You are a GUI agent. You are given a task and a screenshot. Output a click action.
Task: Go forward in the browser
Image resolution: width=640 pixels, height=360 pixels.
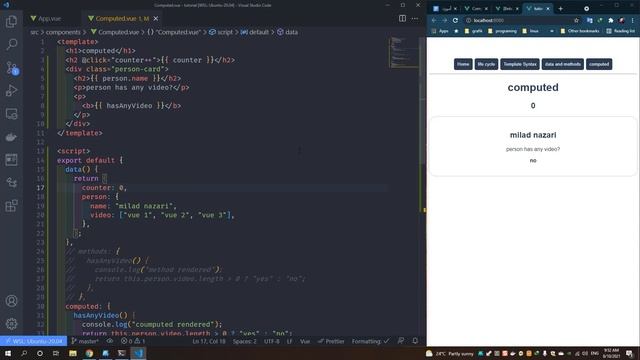tap(444, 20)
